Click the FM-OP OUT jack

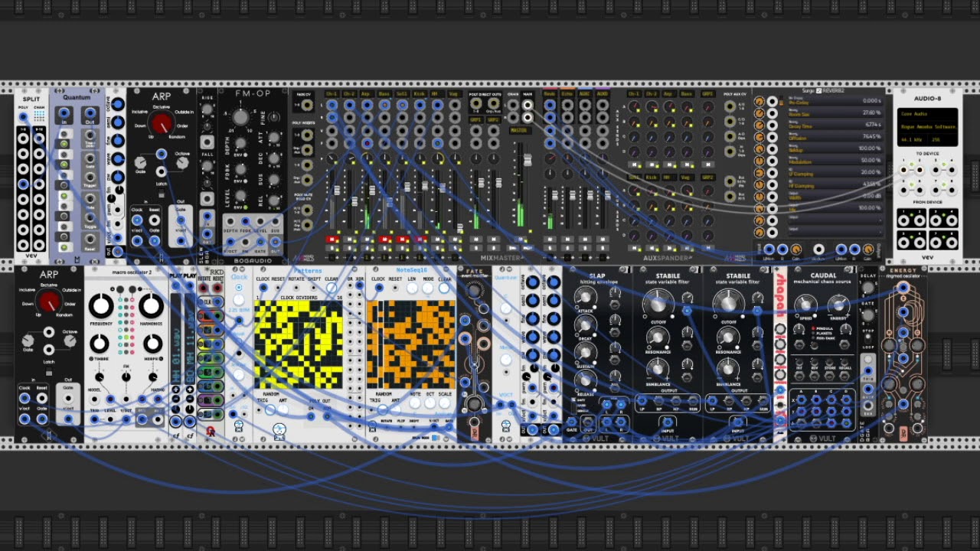276,242
